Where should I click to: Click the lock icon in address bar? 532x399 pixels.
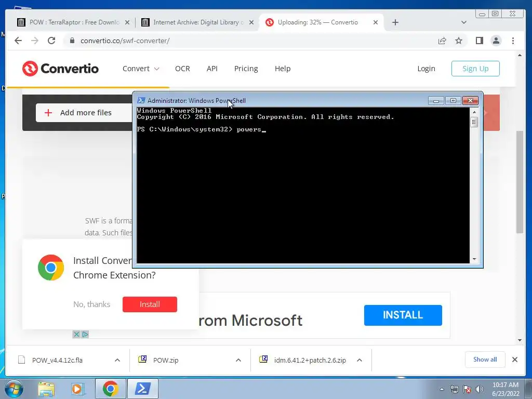(72, 41)
